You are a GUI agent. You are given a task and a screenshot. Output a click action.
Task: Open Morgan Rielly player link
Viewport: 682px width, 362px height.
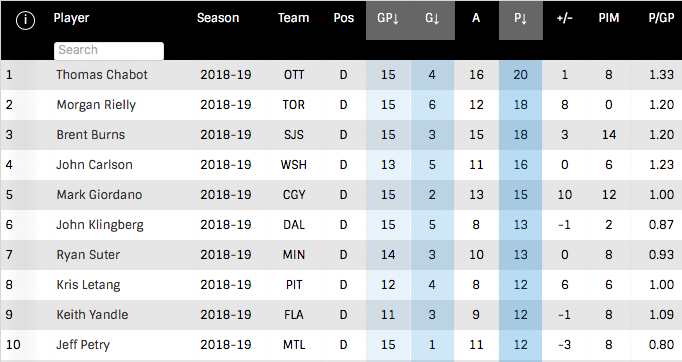point(96,105)
